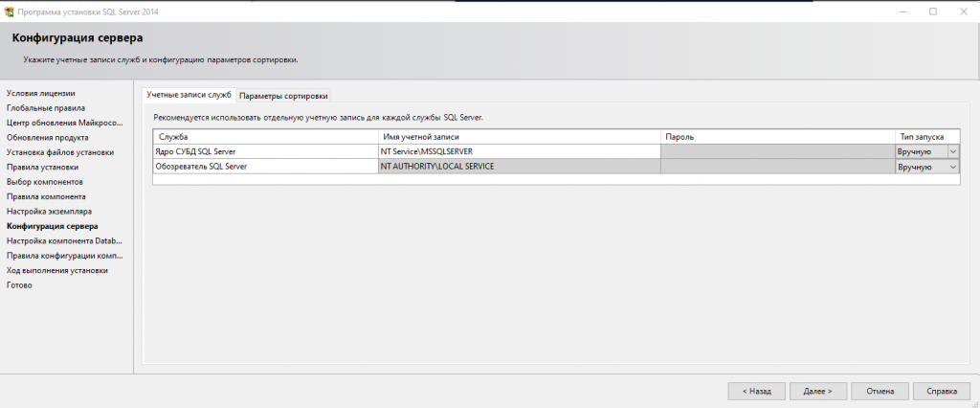Select Правила компонента step in sidebar
The width and height of the screenshot is (980, 408).
coord(46,196)
